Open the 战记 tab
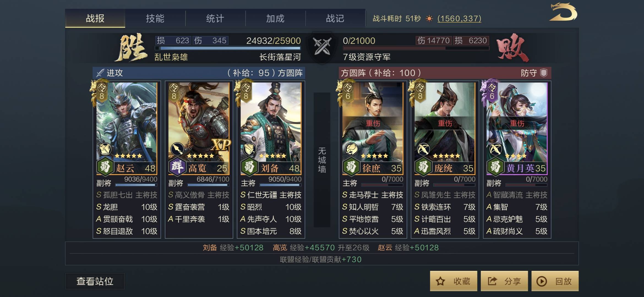 335,18
